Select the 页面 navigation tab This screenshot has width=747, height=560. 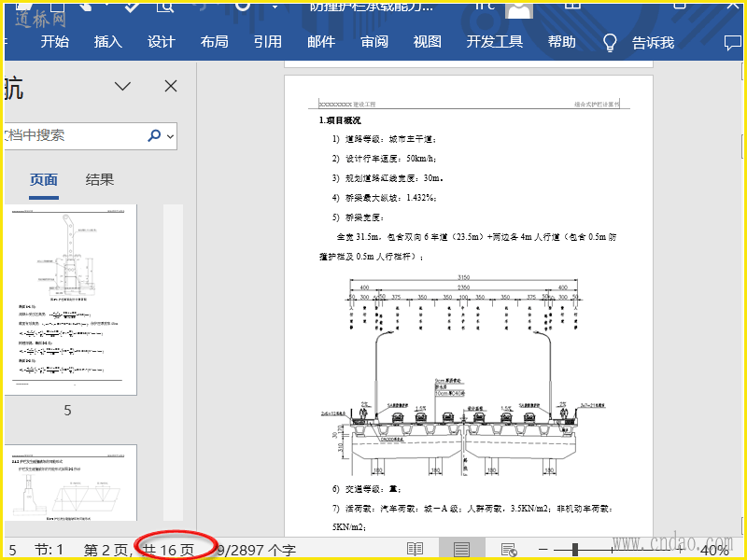44,180
